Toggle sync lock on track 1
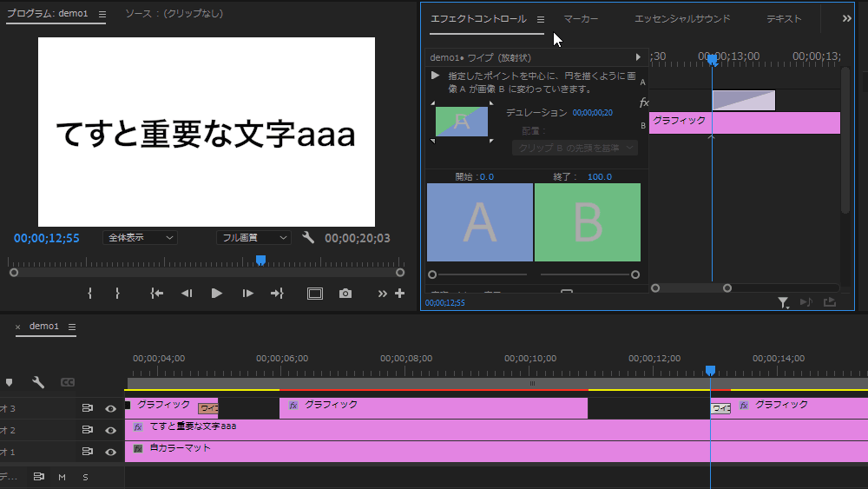The width and height of the screenshot is (868, 489). (x=88, y=452)
